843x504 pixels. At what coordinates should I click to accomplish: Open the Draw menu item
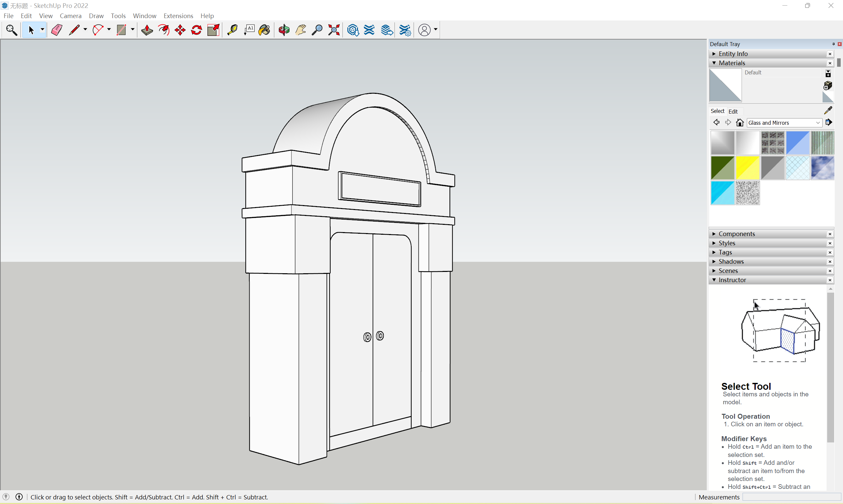95,15
